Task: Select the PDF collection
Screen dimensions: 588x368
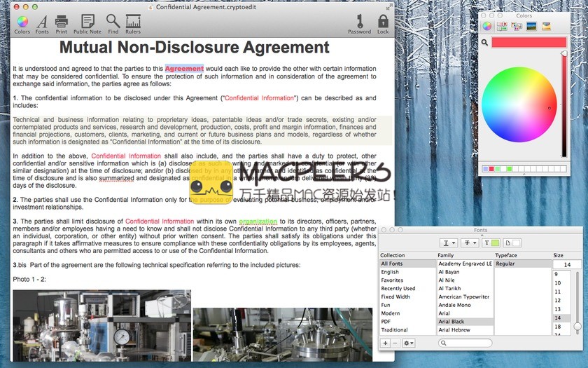Action: tap(407, 322)
